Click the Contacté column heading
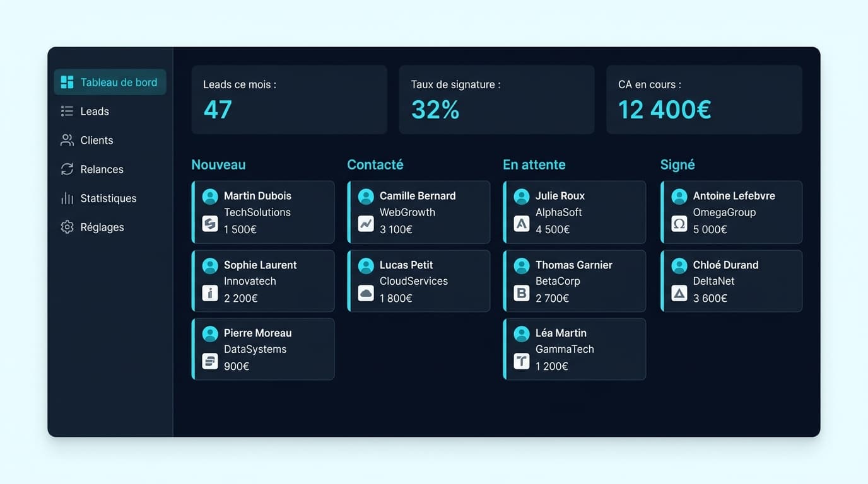Screen dimensions: 868x484 point(375,164)
